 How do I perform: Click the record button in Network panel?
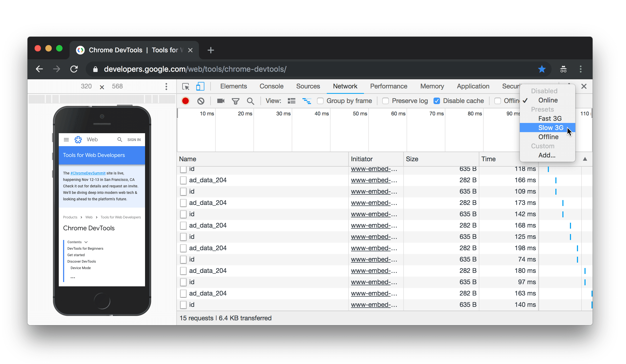point(185,101)
